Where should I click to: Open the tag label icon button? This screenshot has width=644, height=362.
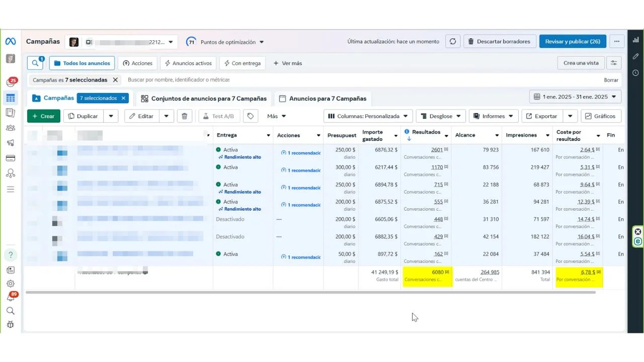(251, 116)
